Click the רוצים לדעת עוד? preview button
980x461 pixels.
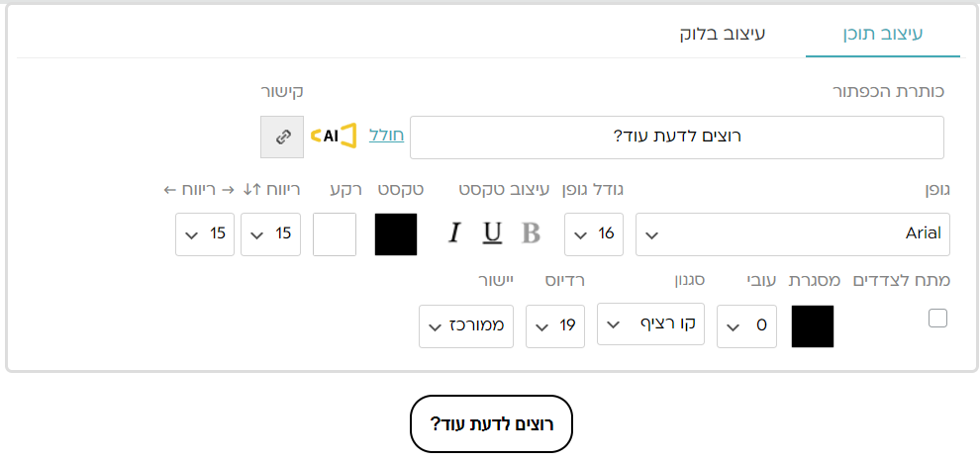click(x=491, y=424)
